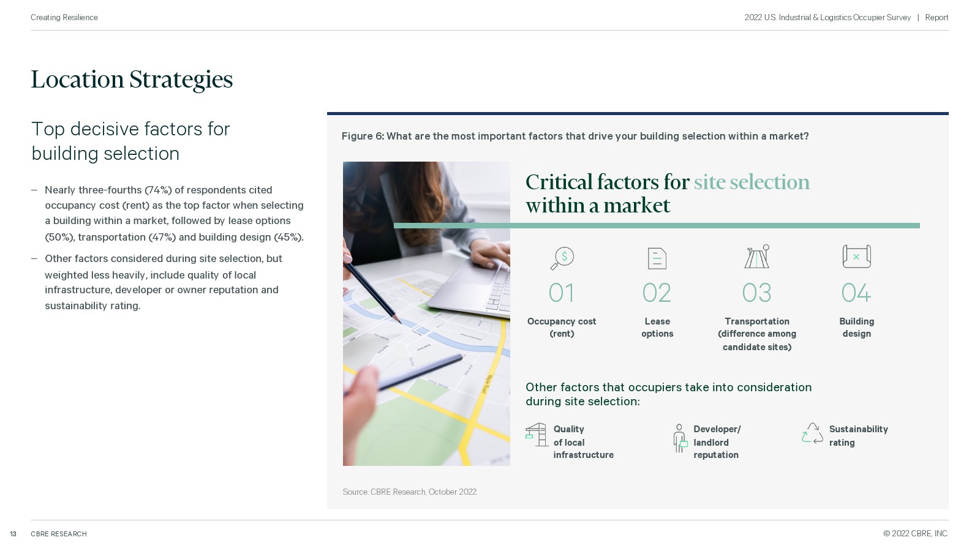
Task: Click the green horizontal divider bar
Action: (x=657, y=226)
